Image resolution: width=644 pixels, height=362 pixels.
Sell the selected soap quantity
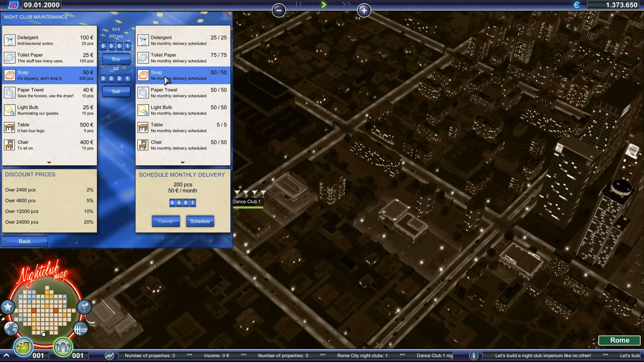tap(116, 92)
